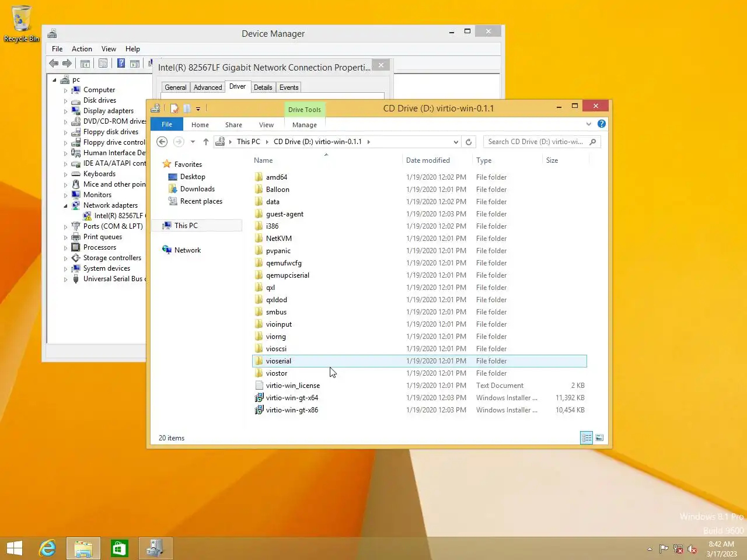Click the Show/Hide Console Tree icon in Device Manager

coord(85,64)
